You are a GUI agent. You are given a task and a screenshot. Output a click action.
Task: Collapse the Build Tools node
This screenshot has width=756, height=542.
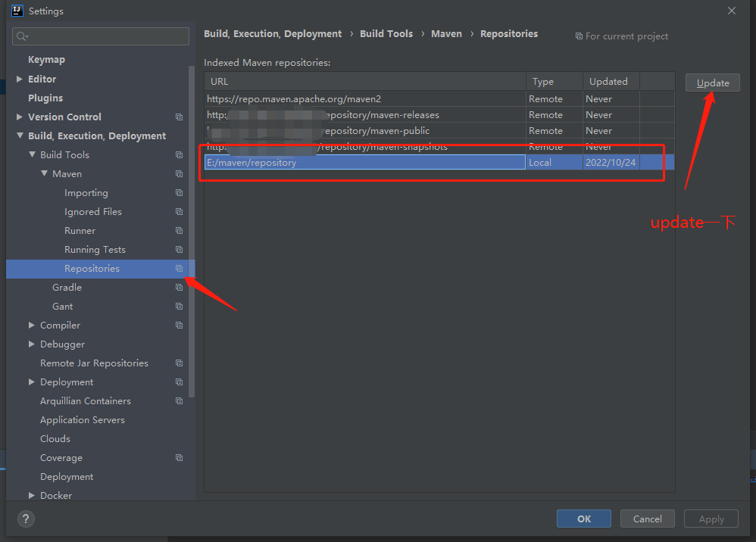[32, 154]
